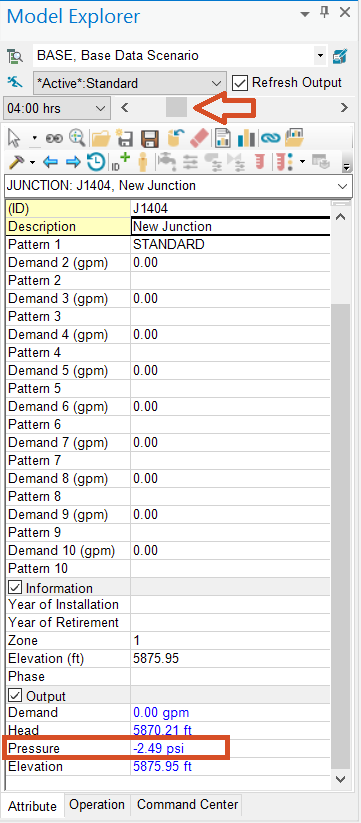
Task: Select the arrow pointer select tool
Action: coord(14,139)
